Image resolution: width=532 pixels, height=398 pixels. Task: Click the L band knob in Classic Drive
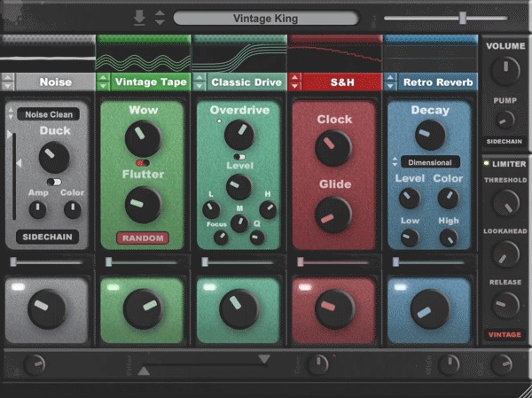[211, 209]
